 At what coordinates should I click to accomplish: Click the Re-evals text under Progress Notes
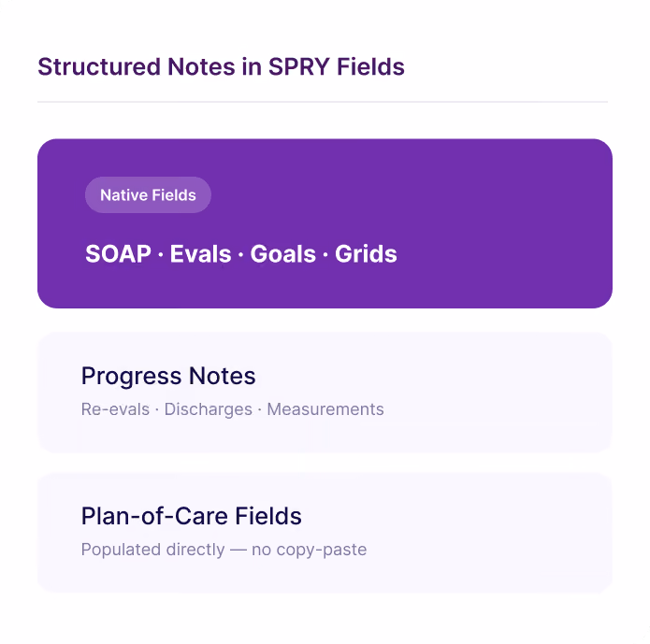[115, 409]
